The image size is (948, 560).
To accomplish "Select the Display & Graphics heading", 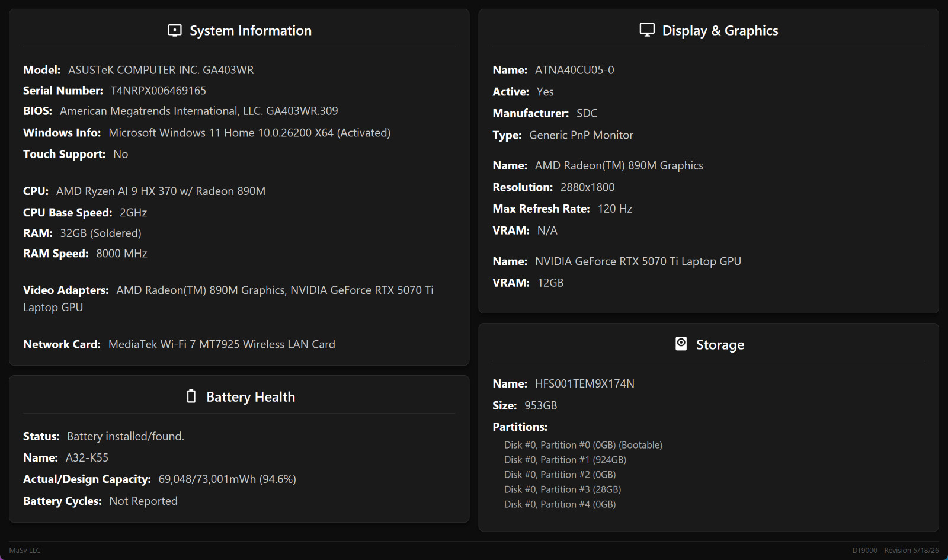I will 720,31.
